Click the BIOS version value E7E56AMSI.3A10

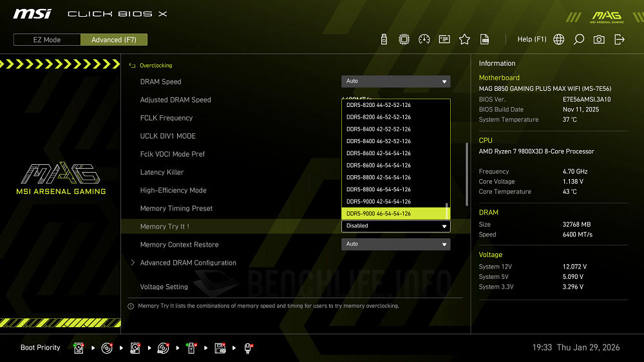587,99
